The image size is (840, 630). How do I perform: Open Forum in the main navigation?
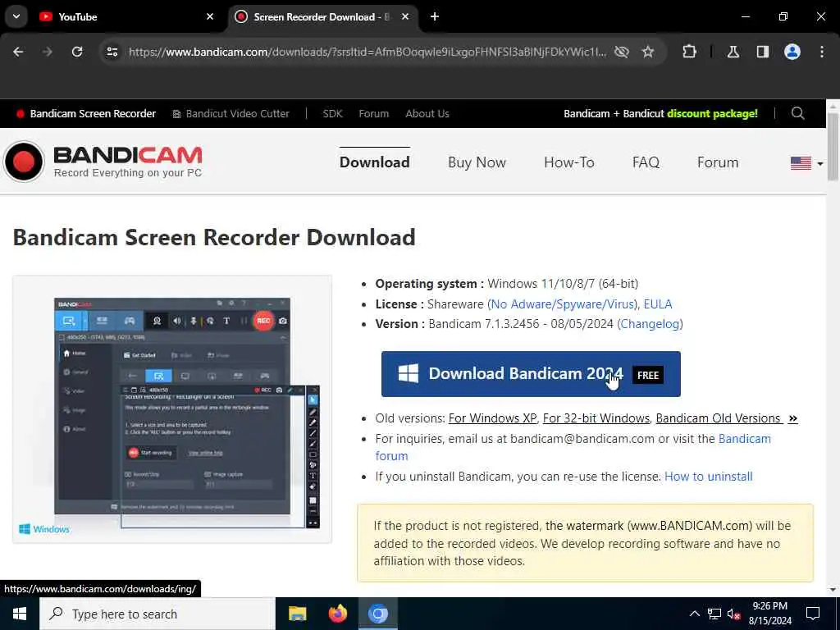718,162
